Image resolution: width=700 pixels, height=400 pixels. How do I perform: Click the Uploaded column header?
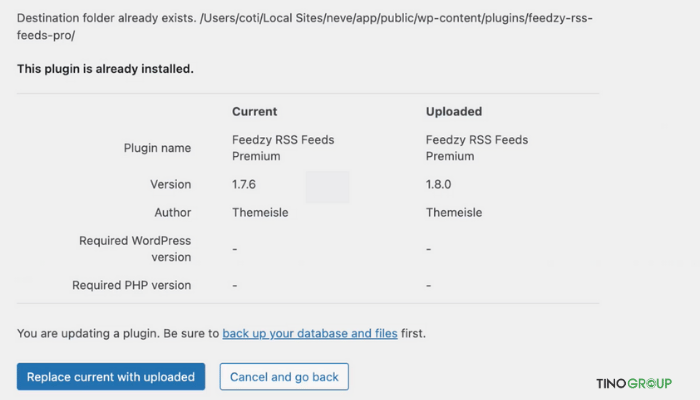(x=454, y=111)
